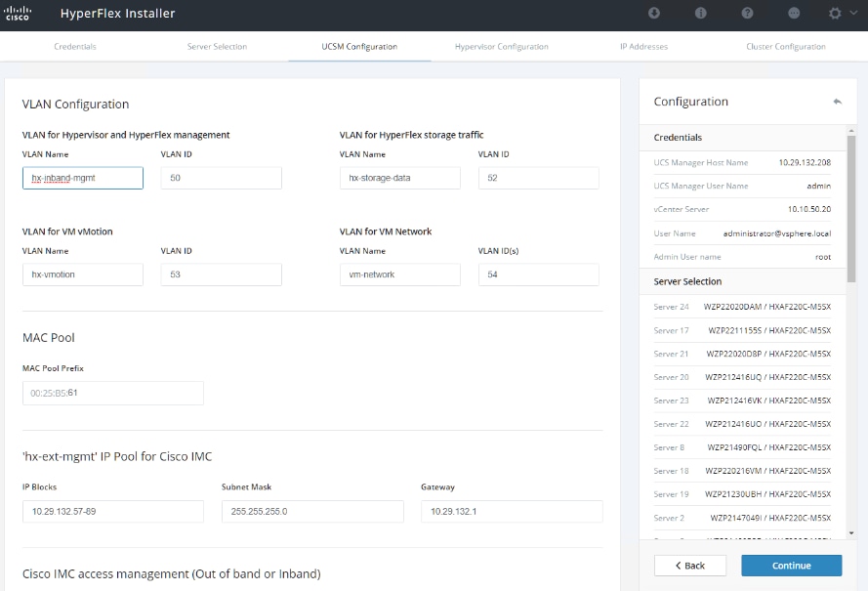
Task: Go to the Server Selection step tab
Action: [x=217, y=47]
